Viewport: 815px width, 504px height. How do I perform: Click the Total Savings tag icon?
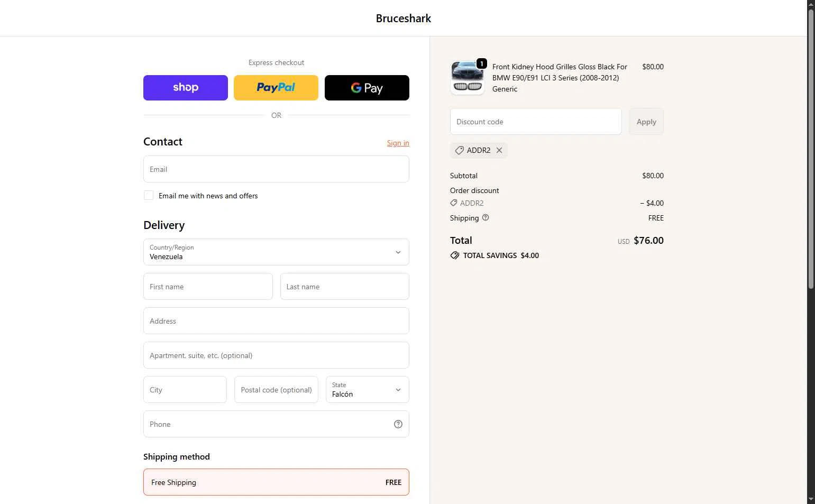(455, 255)
